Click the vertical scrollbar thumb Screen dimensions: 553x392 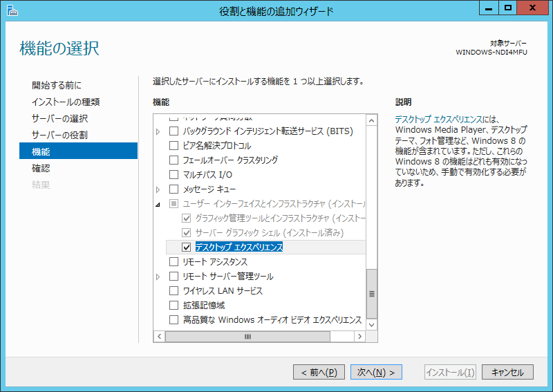[371, 293]
